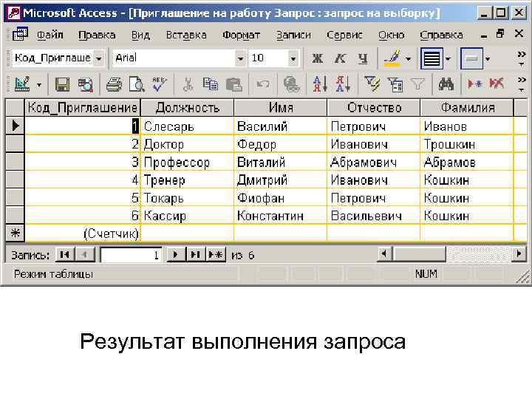This screenshot has height=399, width=532.
Task: Sort records descending Я-А
Action: click(343, 84)
